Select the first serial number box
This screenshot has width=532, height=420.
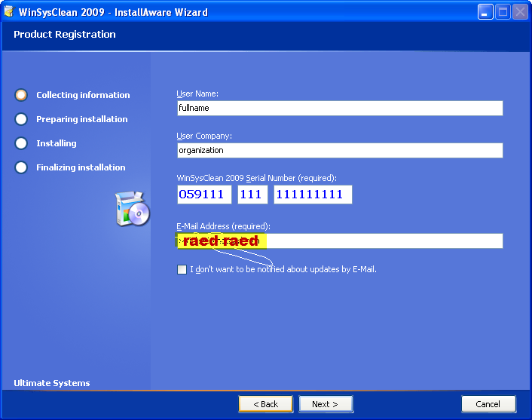tap(204, 195)
